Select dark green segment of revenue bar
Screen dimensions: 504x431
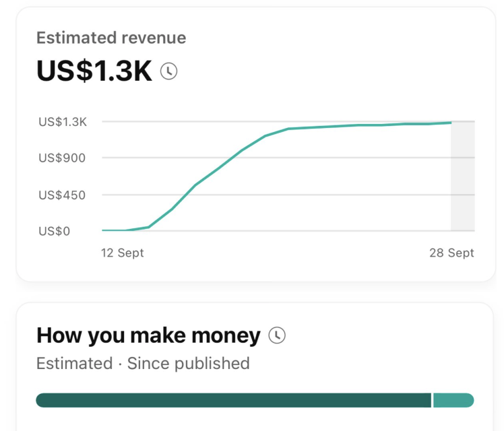pyautogui.click(x=232, y=400)
